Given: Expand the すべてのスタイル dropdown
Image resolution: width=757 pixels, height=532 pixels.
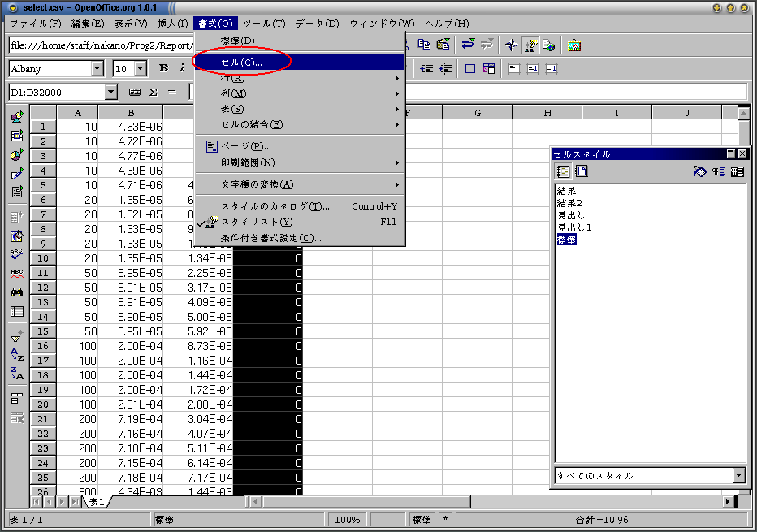Looking at the screenshot, I should [x=738, y=475].
